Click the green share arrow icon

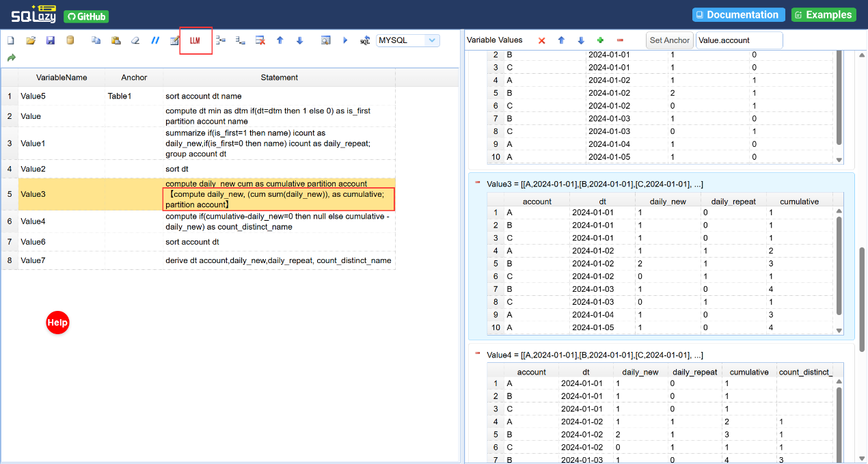tap(11, 58)
